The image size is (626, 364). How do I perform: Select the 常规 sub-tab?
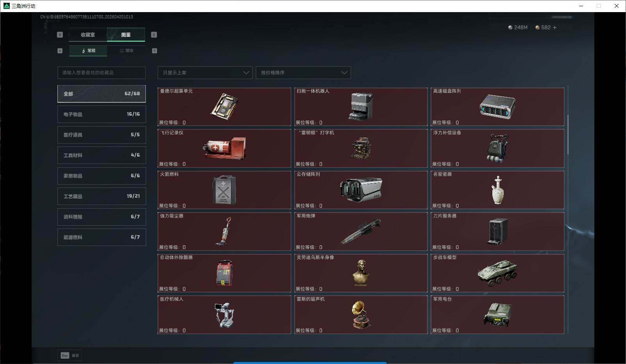pyautogui.click(x=88, y=51)
